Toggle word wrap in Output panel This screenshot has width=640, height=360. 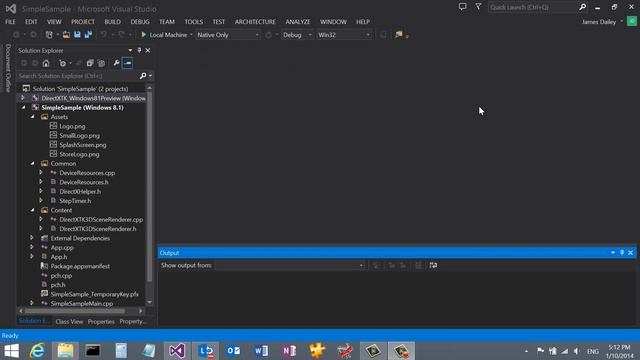(x=433, y=265)
